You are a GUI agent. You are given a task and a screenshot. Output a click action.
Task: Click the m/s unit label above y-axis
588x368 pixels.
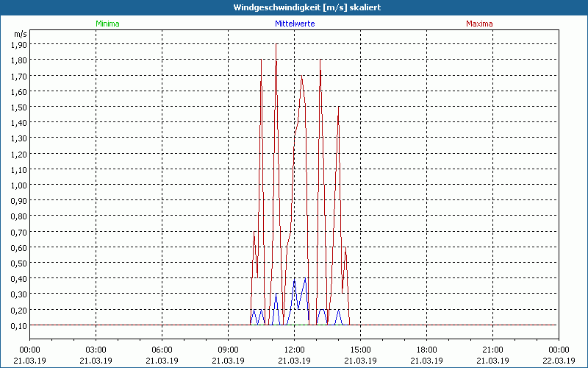pos(19,33)
